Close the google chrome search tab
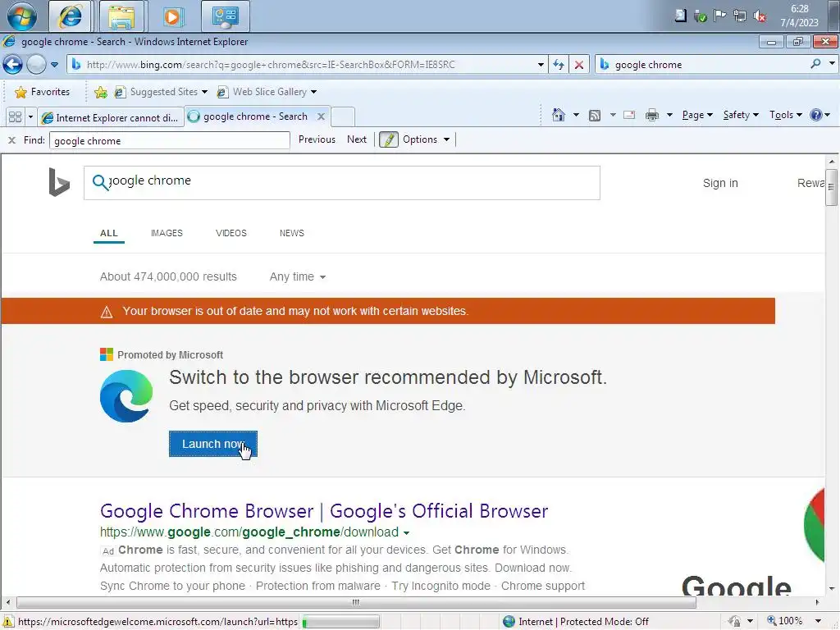 tap(321, 116)
